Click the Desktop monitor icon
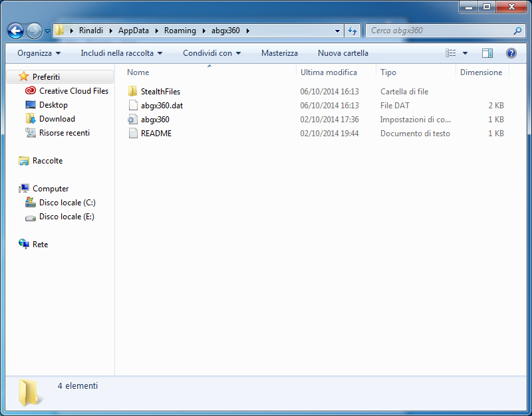Image resolution: width=532 pixels, height=416 pixels. 31,104
